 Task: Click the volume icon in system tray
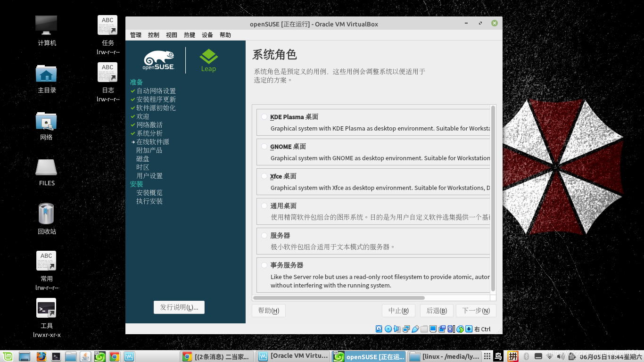560,356
